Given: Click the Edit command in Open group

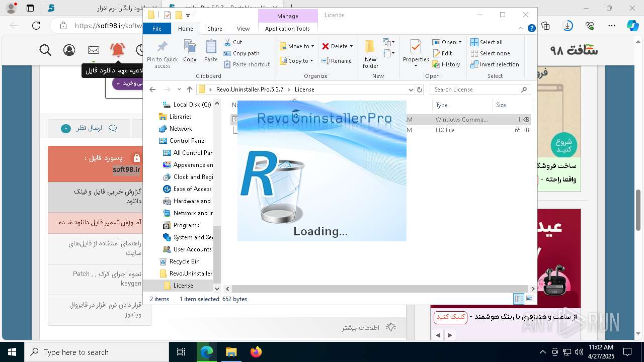Looking at the screenshot, I should pos(442,53).
